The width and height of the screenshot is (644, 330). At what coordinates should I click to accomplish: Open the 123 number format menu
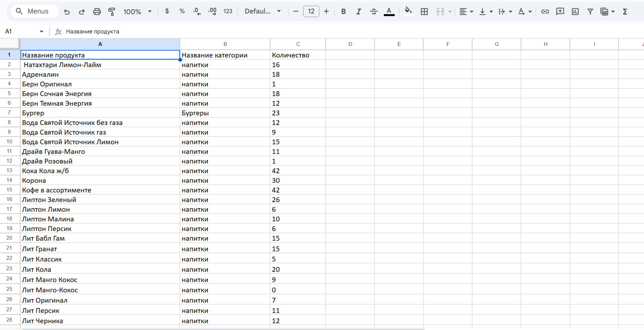coord(228,11)
